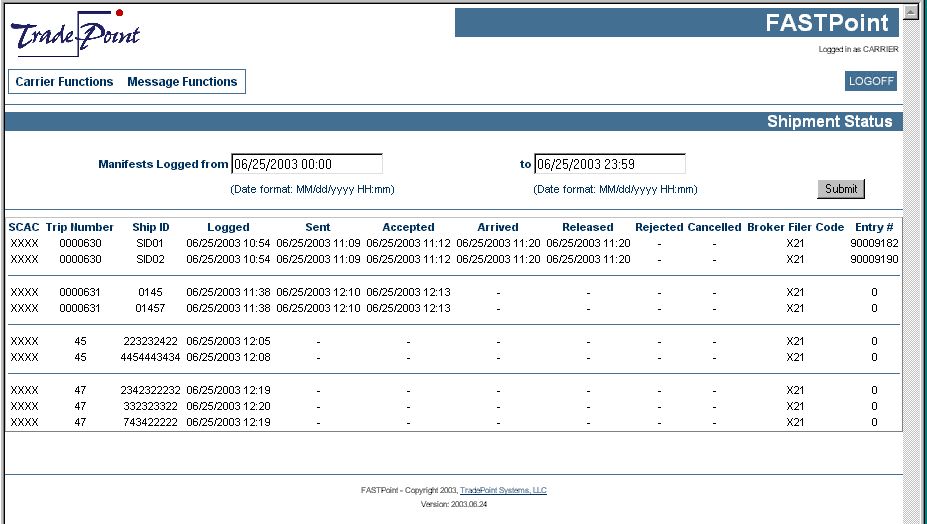Viewport: 927px width, 524px height.
Task: Open the Carrier Functions menu
Action: tap(64, 82)
